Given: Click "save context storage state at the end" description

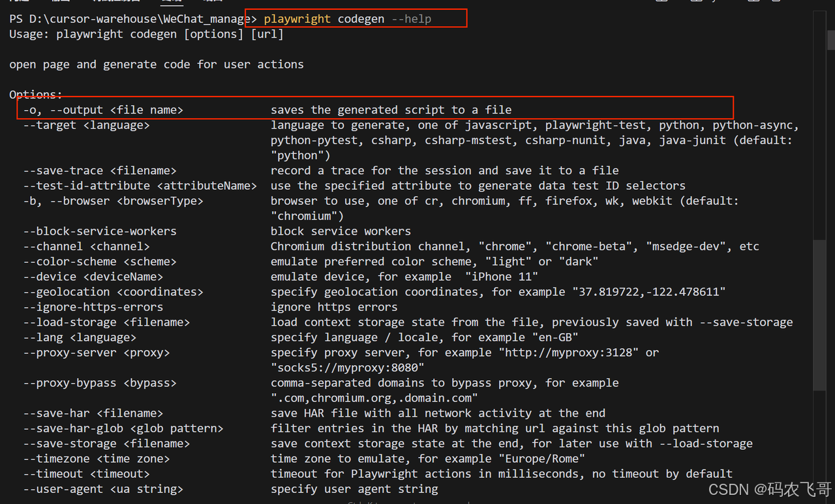Looking at the screenshot, I should click(x=512, y=443).
